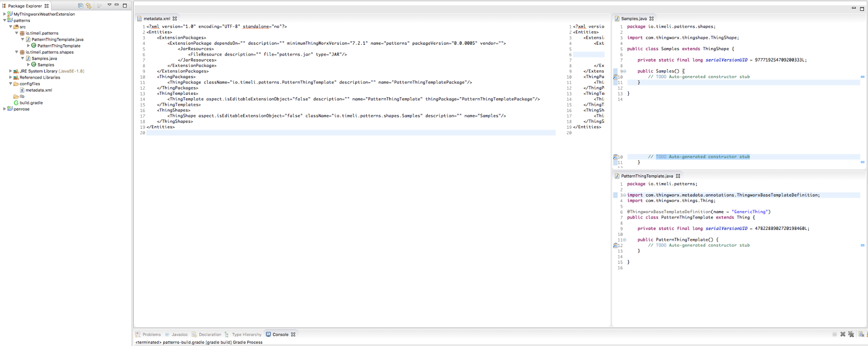868x346 pixels.
Task: Click Clear Console icon
Action: click(x=862, y=334)
